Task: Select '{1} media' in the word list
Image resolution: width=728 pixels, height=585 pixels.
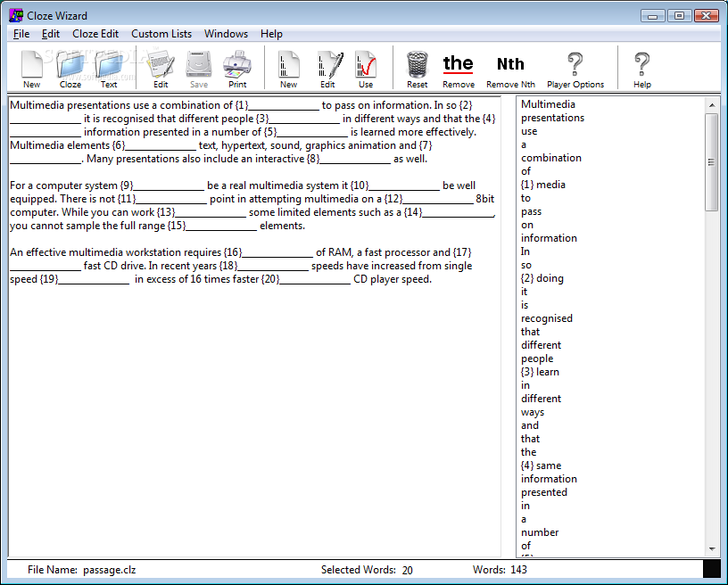Action: [542, 185]
